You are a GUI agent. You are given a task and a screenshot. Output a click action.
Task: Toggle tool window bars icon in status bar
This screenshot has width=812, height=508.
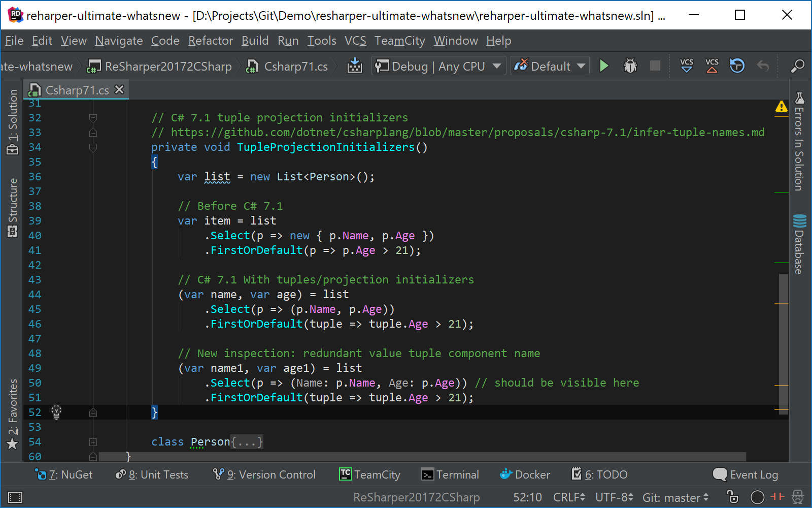(x=15, y=497)
